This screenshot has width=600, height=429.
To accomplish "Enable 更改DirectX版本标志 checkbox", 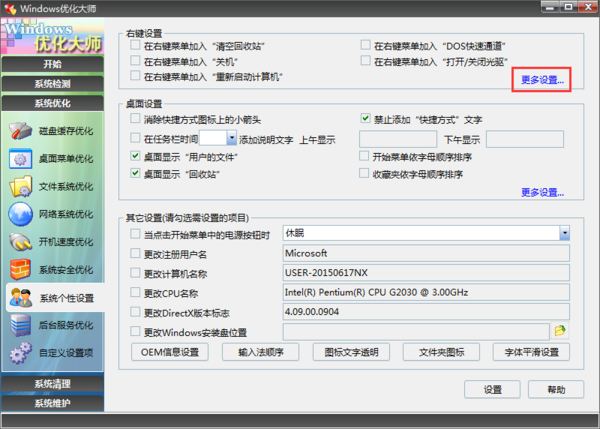I will point(135,312).
